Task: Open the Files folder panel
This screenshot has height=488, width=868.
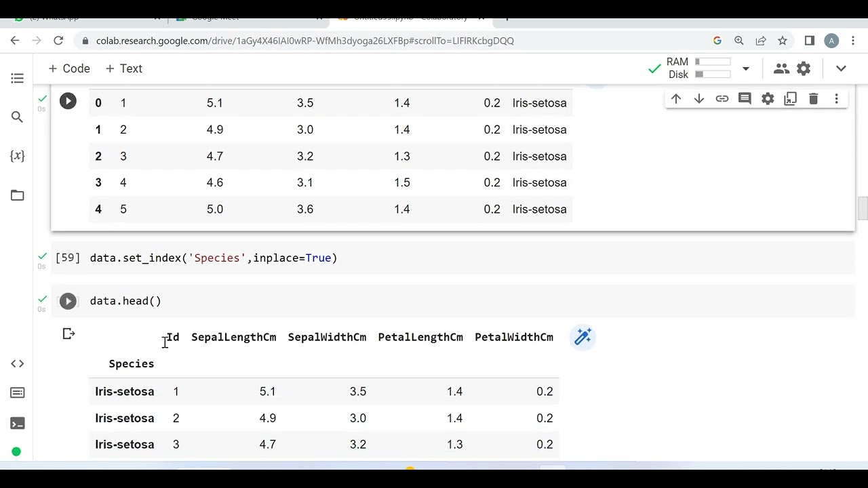Action: click(18, 195)
